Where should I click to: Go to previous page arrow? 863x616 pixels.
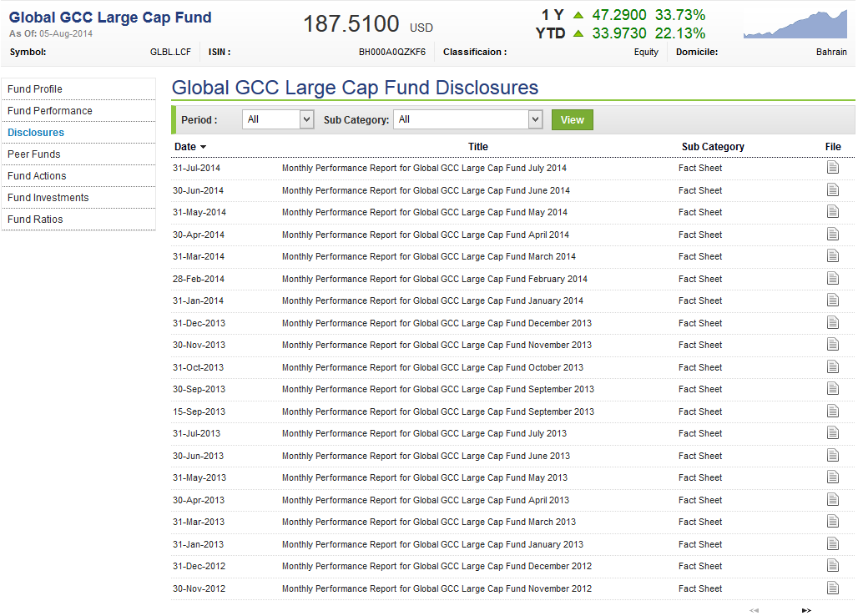tap(754, 610)
